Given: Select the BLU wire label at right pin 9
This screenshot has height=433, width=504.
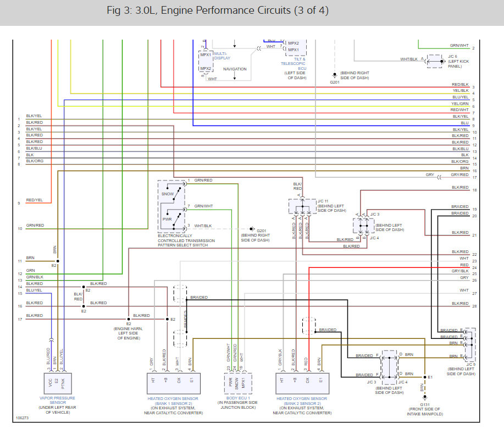Looking at the screenshot, I should [465, 123].
